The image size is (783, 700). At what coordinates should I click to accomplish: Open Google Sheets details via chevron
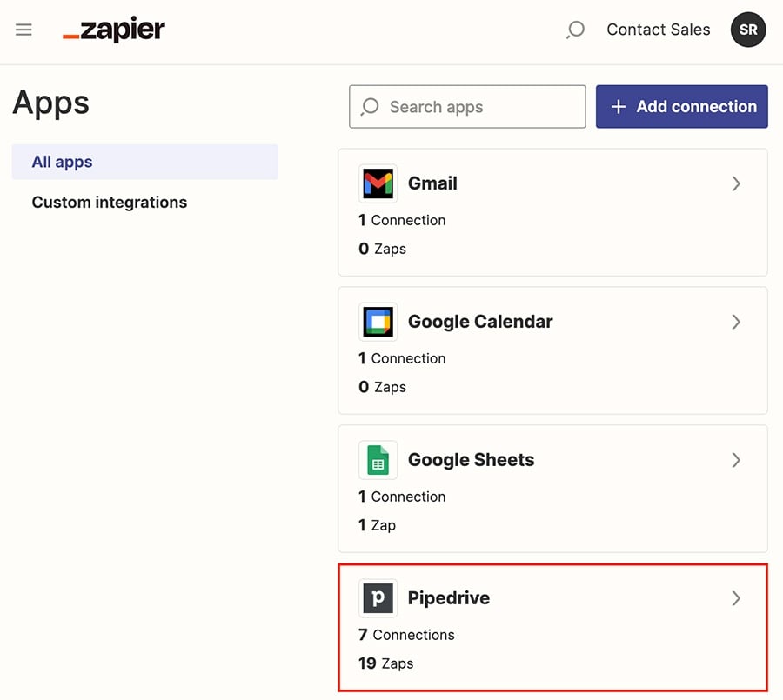(736, 460)
